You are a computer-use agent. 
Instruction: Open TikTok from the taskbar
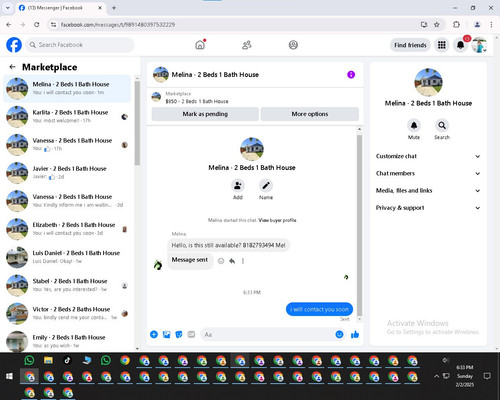(x=67, y=360)
